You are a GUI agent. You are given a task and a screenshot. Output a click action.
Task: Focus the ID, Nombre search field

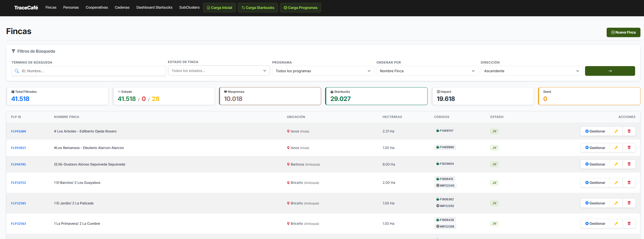[89, 71]
